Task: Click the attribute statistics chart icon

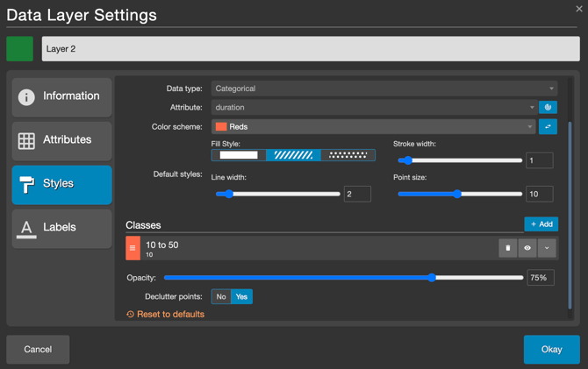Action: point(548,108)
